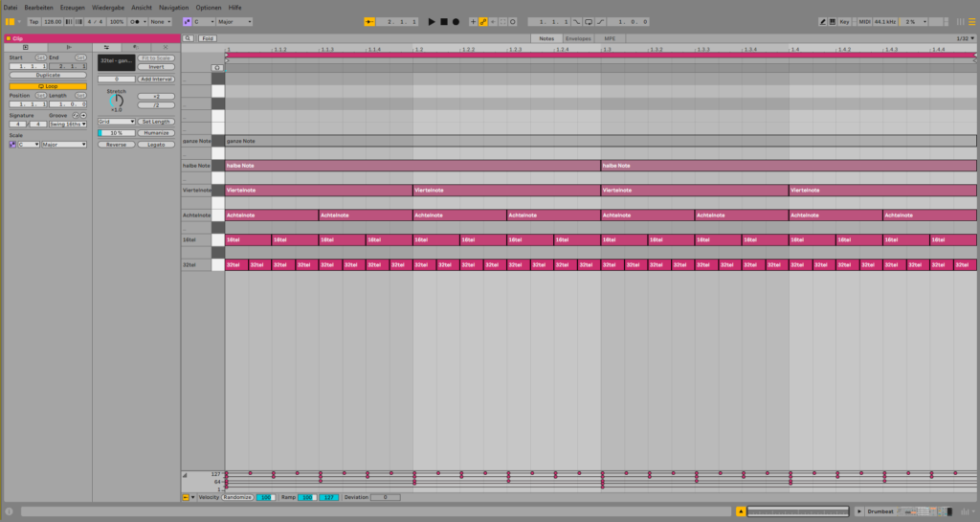Toggle the yellow velocity lane selector
The image size is (980, 522).
tap(186, 498)
